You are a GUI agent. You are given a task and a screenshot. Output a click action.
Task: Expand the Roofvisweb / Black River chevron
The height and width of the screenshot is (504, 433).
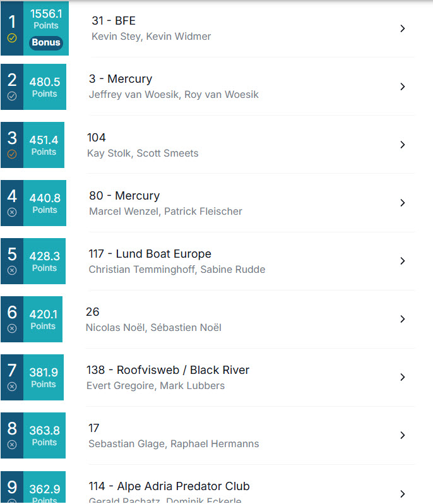coord(402,377)
